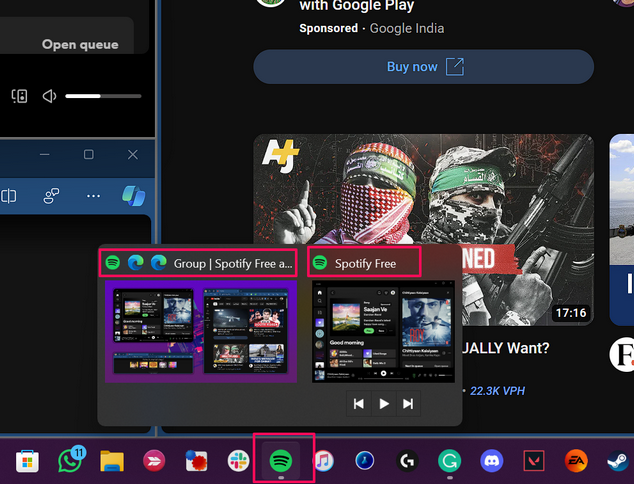This screenshot has height=484, width=634.
Task: Toggle Edge split screen view
Action: tap(9, 196)
